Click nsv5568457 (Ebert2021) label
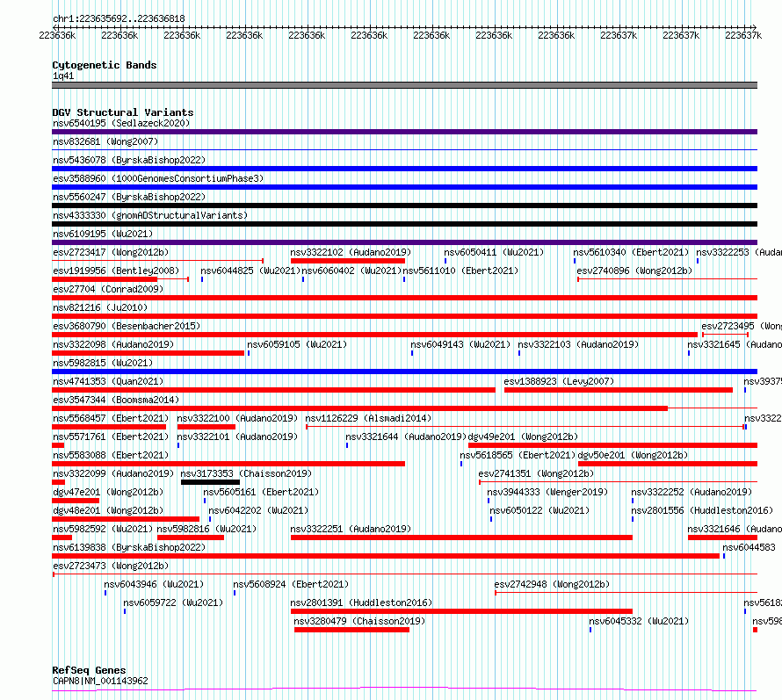Screen dimensions: 782x700 (111, 418)
